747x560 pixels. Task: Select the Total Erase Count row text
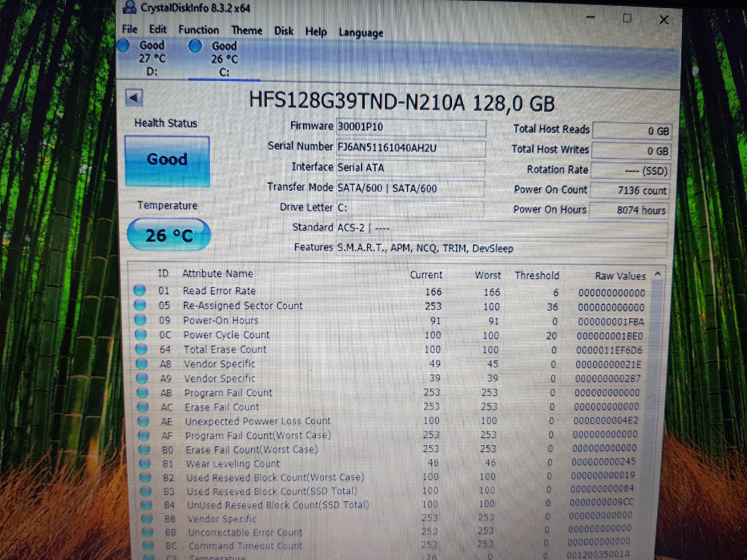pyautogui.click(x=225, y=349)
